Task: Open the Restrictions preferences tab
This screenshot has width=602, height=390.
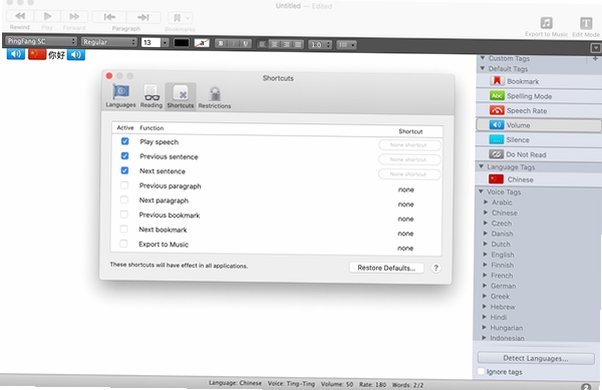Action: coord(215,98)
